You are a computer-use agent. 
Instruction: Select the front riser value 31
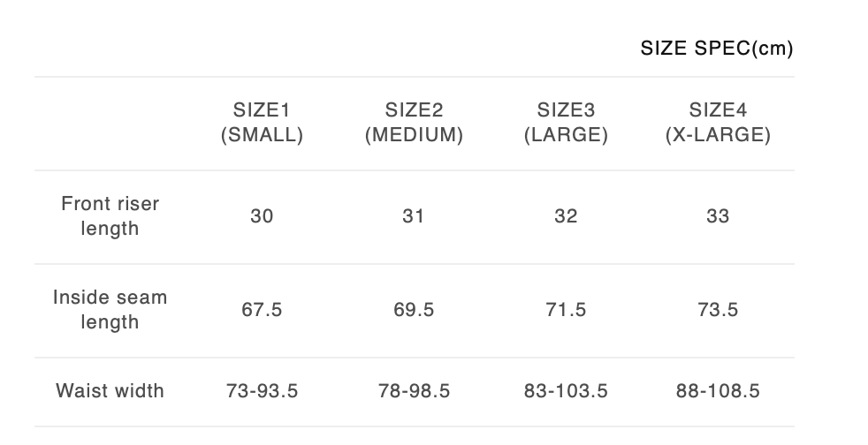tap(414, 216)
